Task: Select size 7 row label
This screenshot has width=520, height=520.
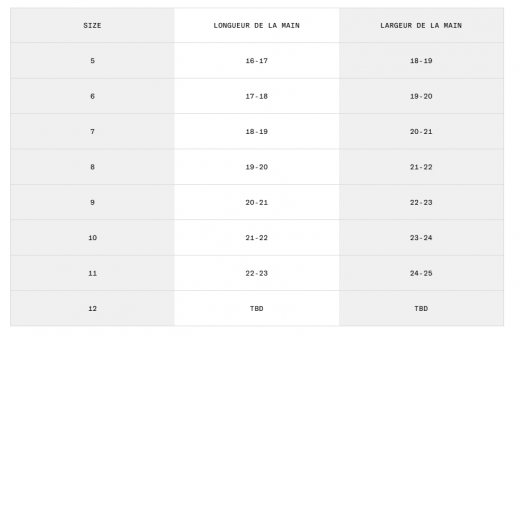Action: click(92, 132)
